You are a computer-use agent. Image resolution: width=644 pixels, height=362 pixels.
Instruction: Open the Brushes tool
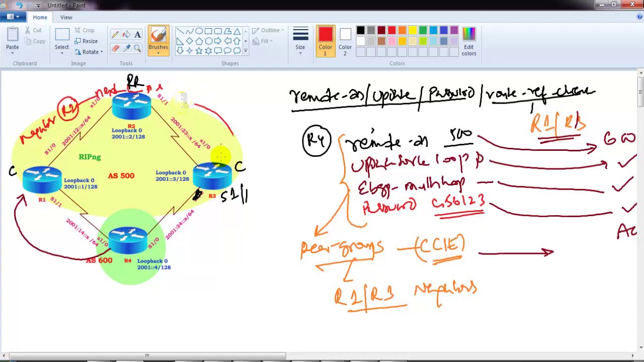(158, 41)
